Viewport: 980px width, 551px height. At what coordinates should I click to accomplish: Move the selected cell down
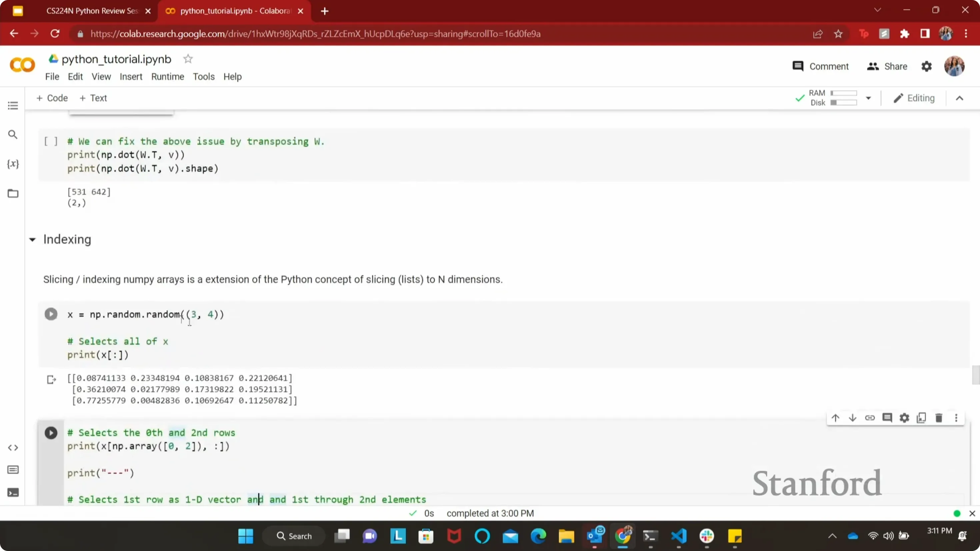[853, 418]
